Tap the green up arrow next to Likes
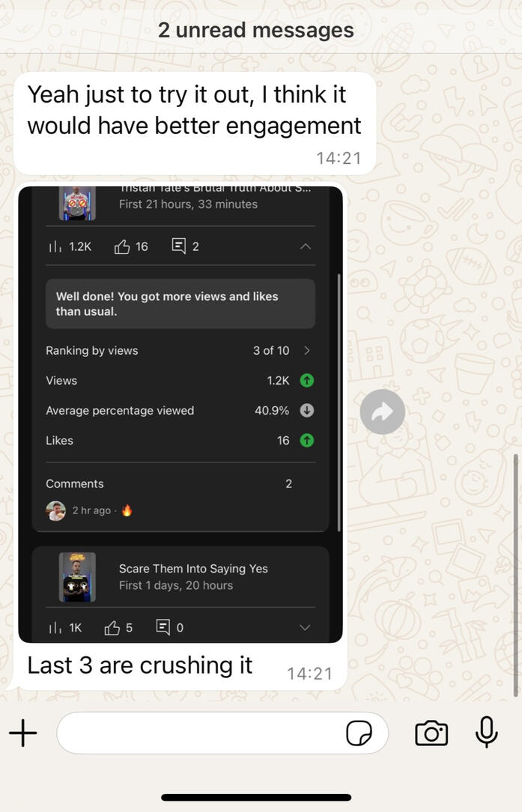Viewport: 522px width, 812px height. 307,441
